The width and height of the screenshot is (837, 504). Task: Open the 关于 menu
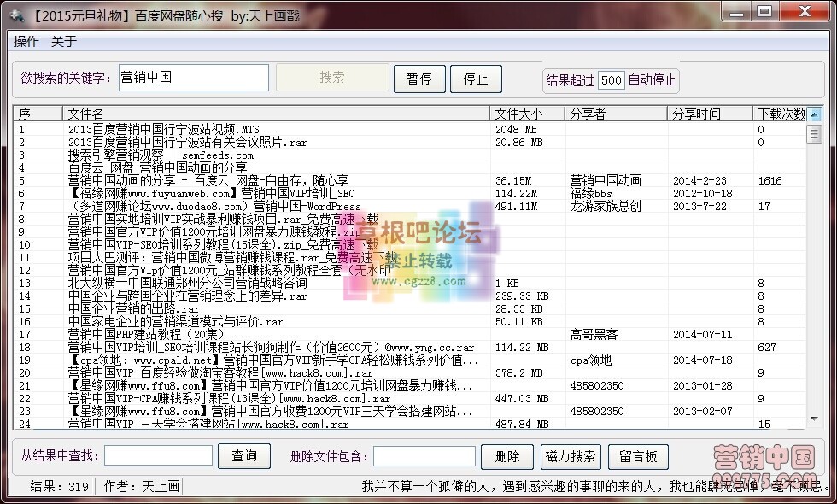click(63, 40)
